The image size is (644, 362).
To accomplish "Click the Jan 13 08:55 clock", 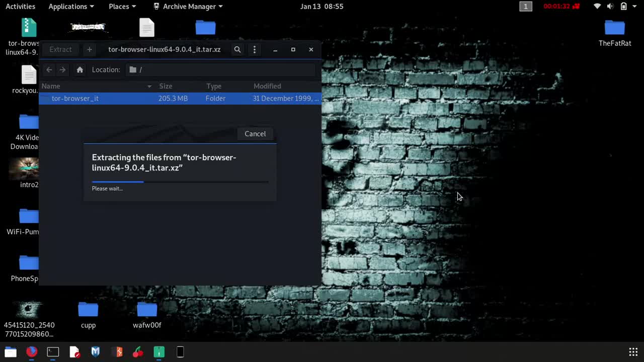I will coord(321,7).
